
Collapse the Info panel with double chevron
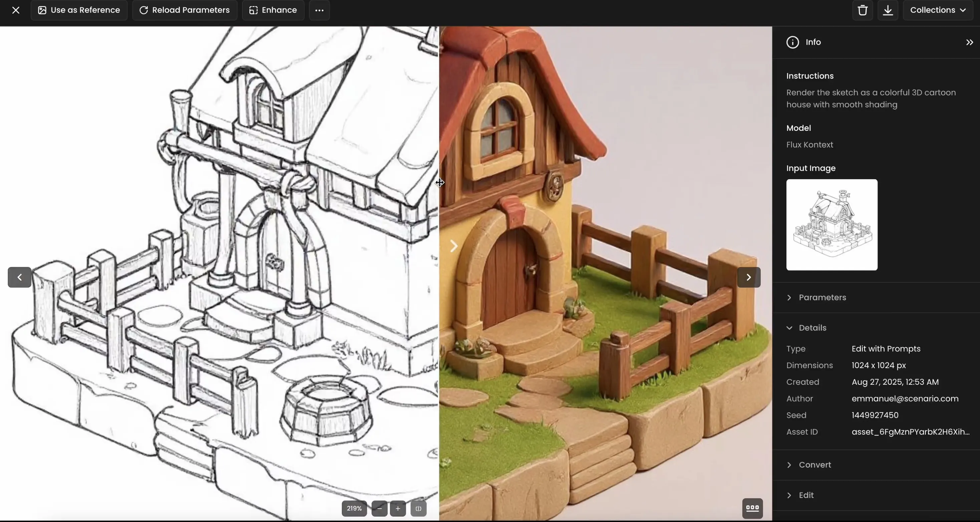[x=969, y=42]
